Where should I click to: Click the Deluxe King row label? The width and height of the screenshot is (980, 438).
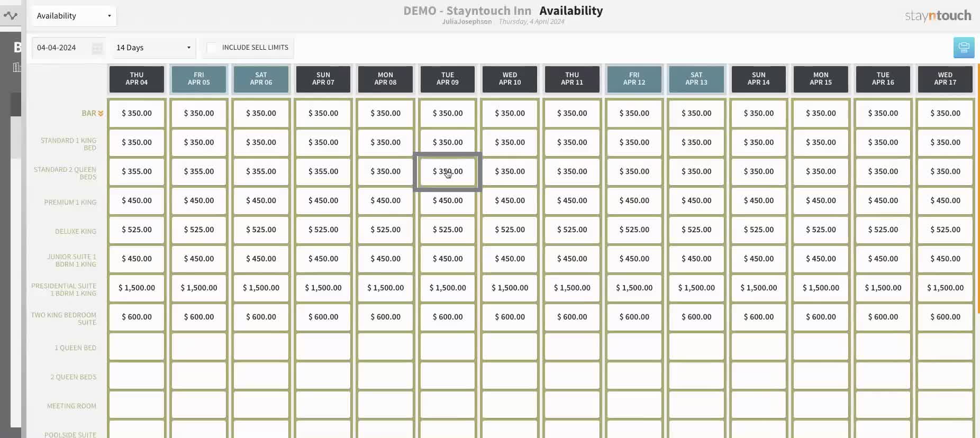pyautogui.click(x=76, y=231)
